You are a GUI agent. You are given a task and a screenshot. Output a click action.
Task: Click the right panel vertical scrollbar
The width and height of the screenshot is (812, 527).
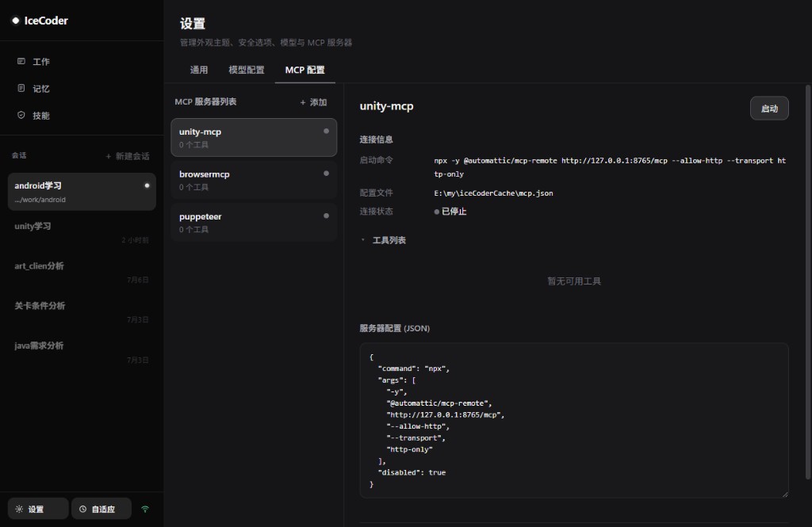[x=808, y=282]
